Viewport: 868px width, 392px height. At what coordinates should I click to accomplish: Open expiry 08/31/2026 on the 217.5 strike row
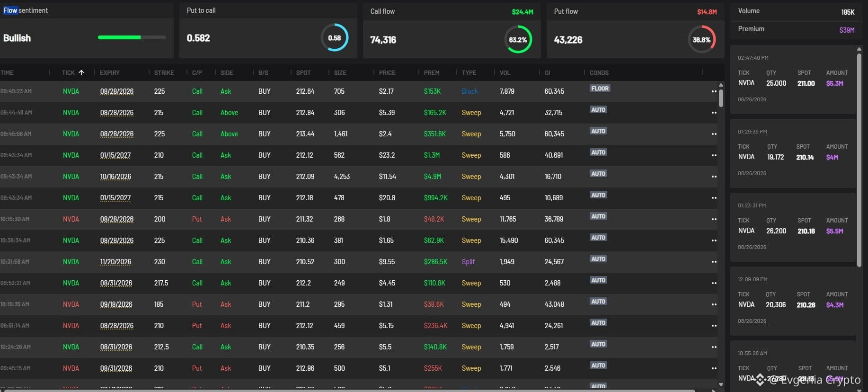click(116, 283)
